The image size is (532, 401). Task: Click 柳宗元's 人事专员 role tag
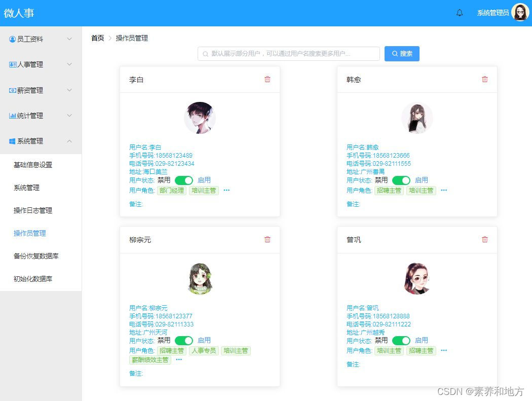point(204,351)
